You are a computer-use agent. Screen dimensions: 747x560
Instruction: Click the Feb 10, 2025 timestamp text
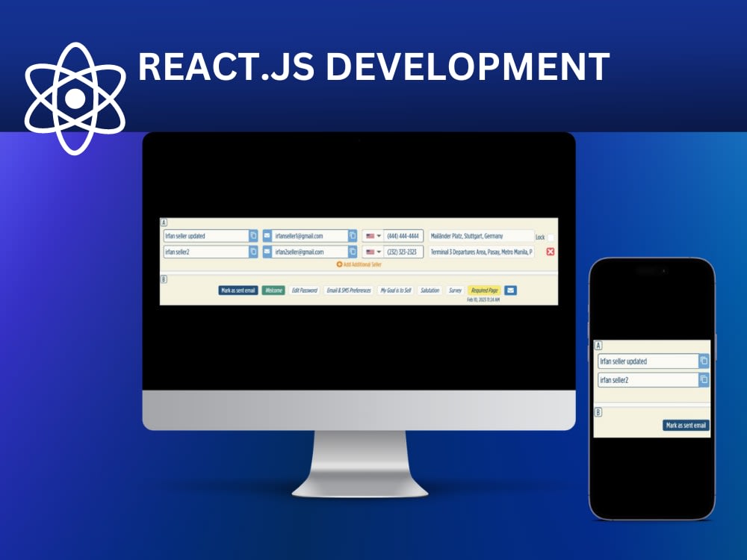[x=483, y=299]
